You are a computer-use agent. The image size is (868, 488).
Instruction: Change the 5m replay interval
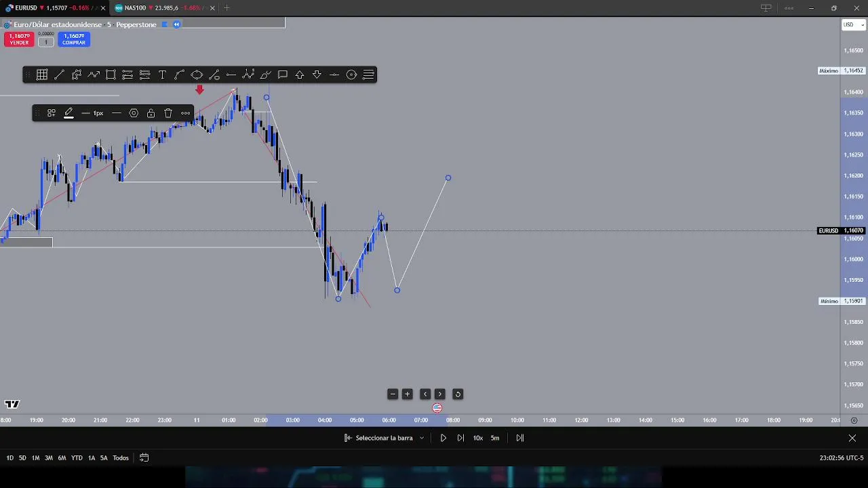pos(495,438)
